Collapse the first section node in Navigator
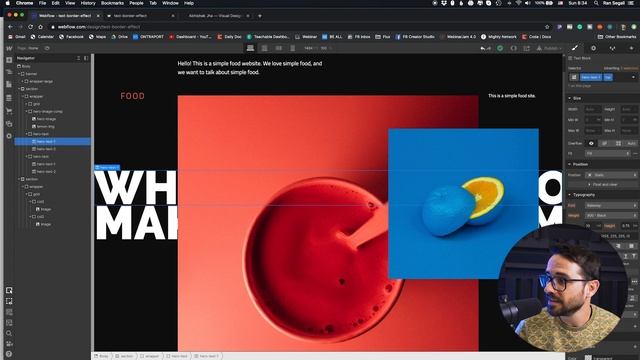The width and height of the screenshot is (640, 360). [x=19, y=89]
